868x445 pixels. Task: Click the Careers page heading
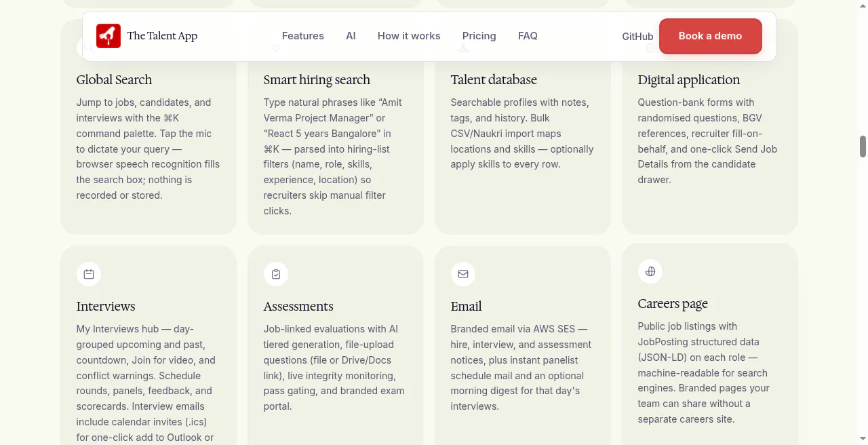click(673, 303)
